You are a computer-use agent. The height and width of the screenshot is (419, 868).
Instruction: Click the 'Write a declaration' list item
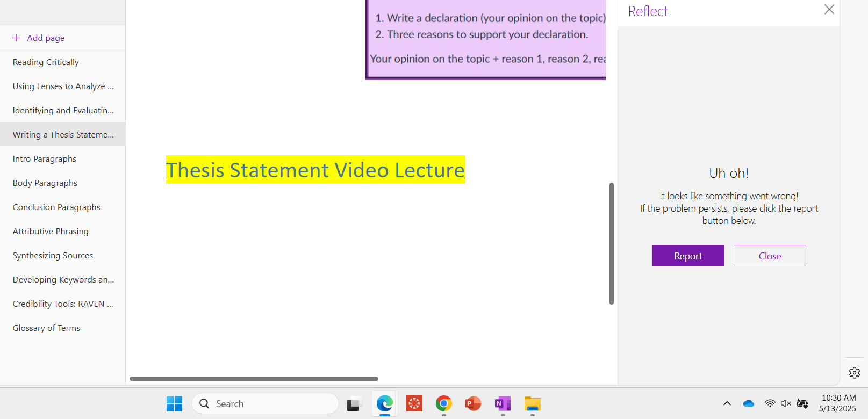[490, 18]
